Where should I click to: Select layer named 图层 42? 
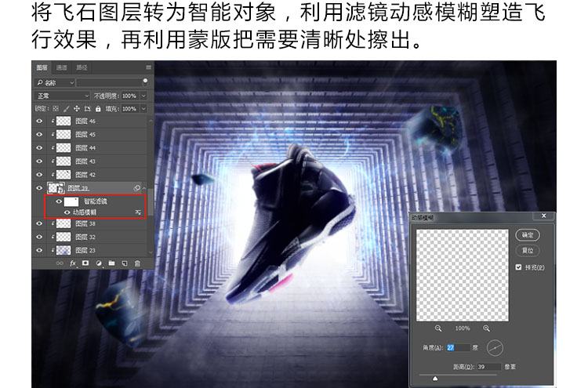pos(85,174)
